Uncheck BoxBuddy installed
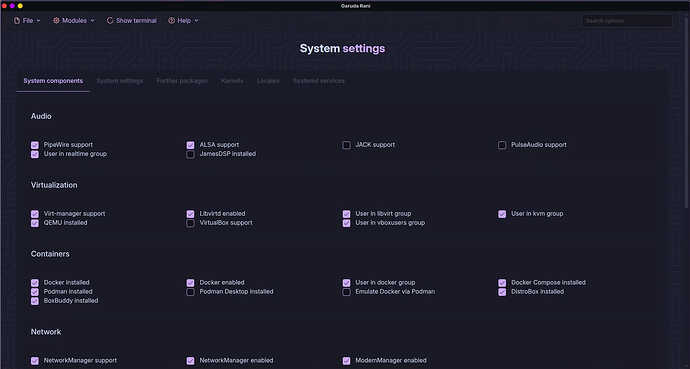Screen dimensions: 690x369 (x=35, y=301)
